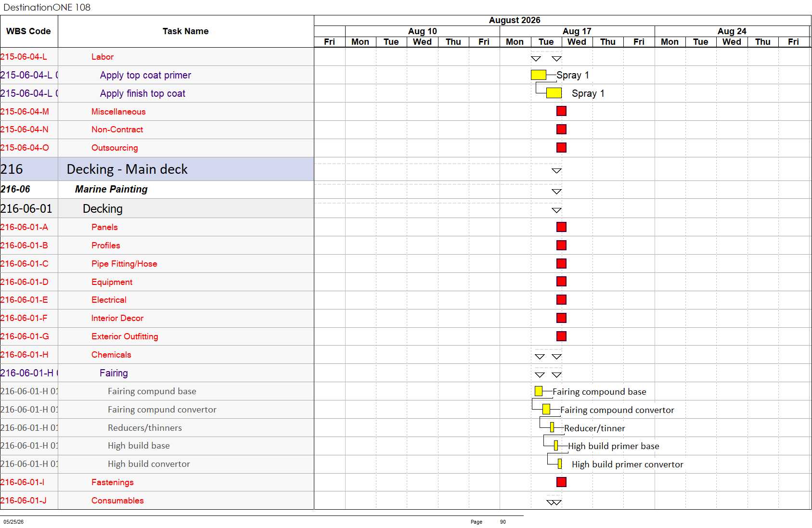Image resolution: width=812 pixels, height=528 pixels.
Task: Select the Fairing task name
Action: tap(114, 373)
